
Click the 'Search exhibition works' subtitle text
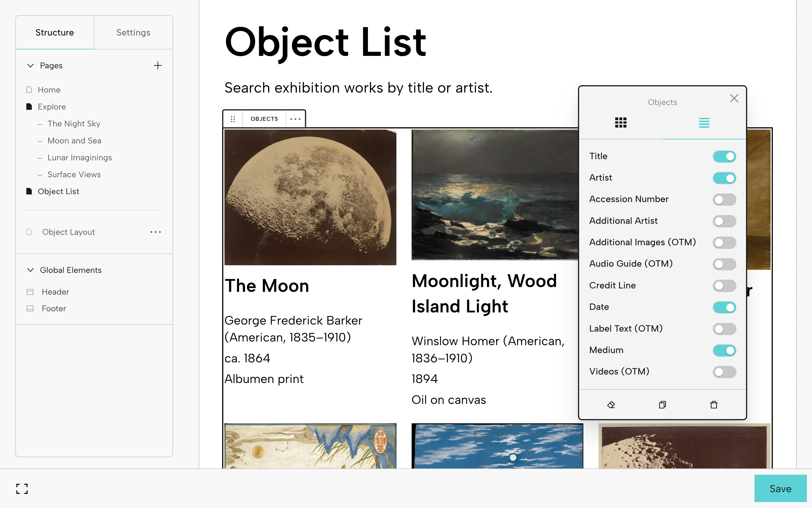359,88
